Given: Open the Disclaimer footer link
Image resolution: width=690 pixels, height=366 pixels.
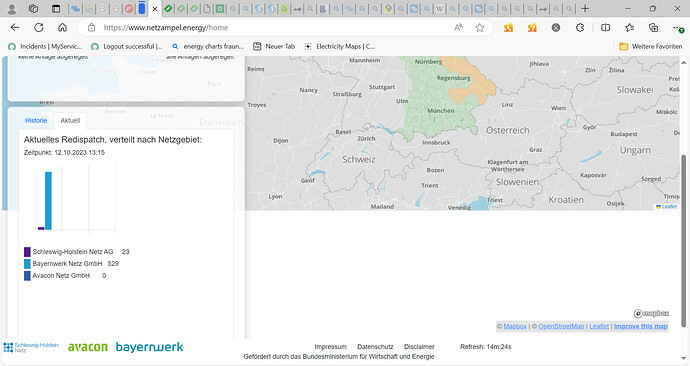Looking at the screenshot, I should 419,347.
